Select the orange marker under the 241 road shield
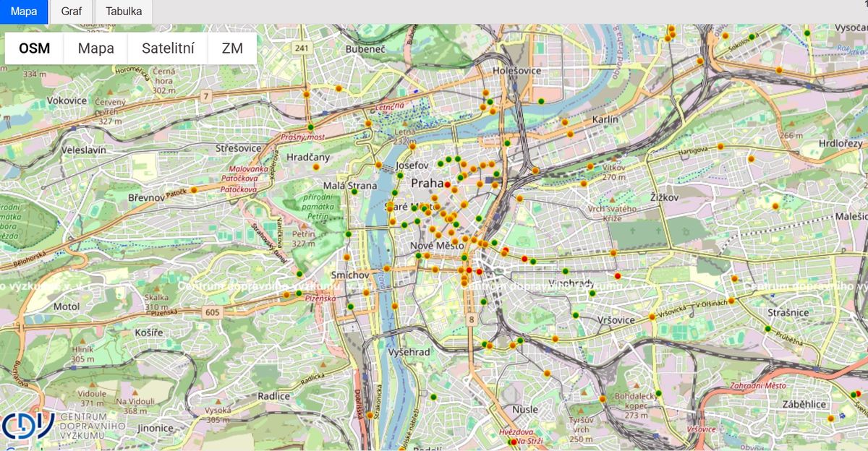This screenshot has width=868, height=451. pos(306,95)
